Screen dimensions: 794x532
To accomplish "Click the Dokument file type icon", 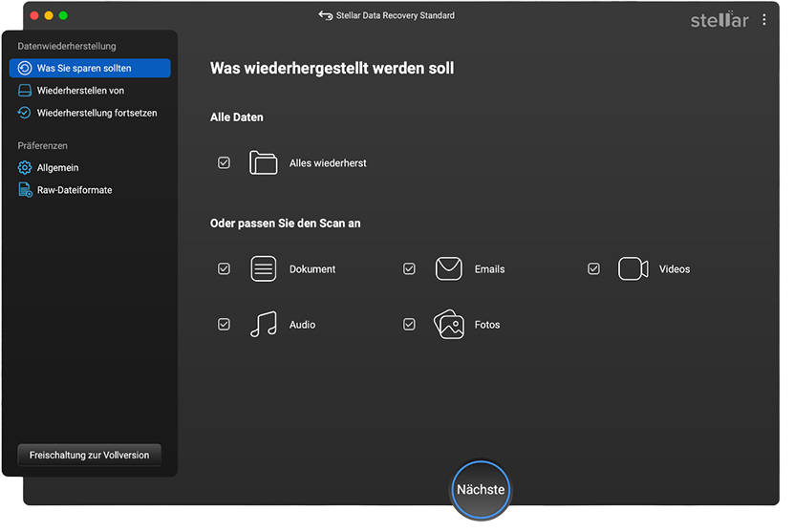I will click(x=264, y=269).
